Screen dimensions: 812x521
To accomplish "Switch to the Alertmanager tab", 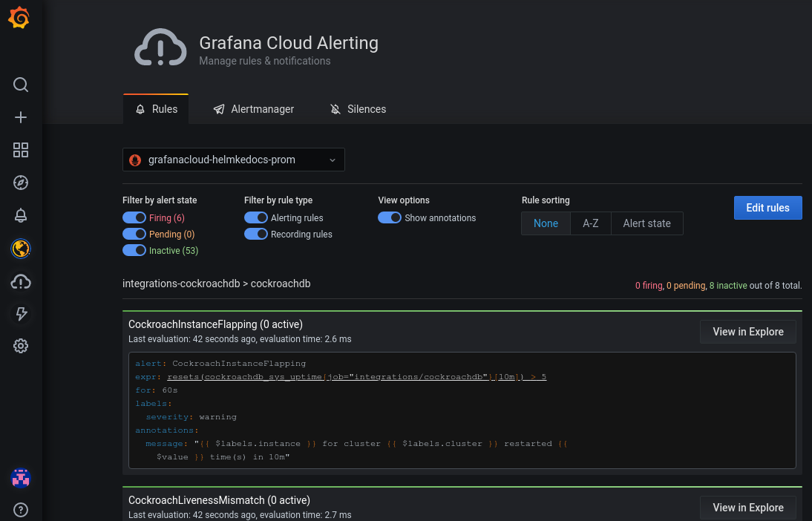I will pos(254,109).
